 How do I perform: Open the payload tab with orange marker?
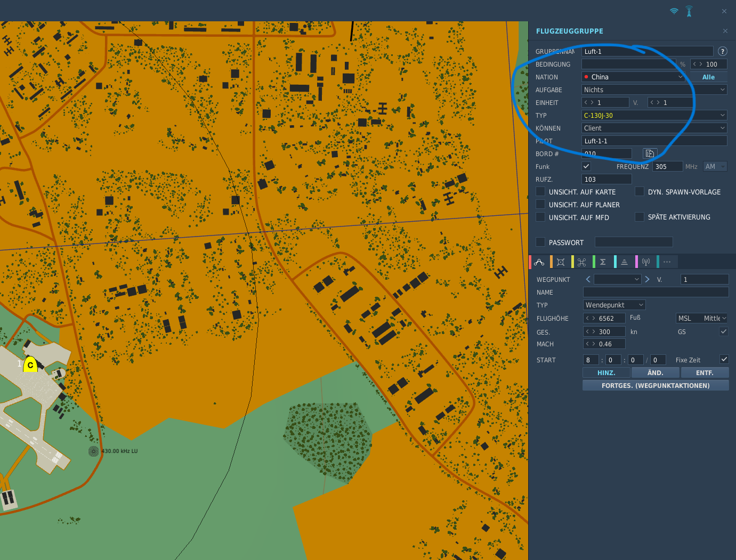561,262
